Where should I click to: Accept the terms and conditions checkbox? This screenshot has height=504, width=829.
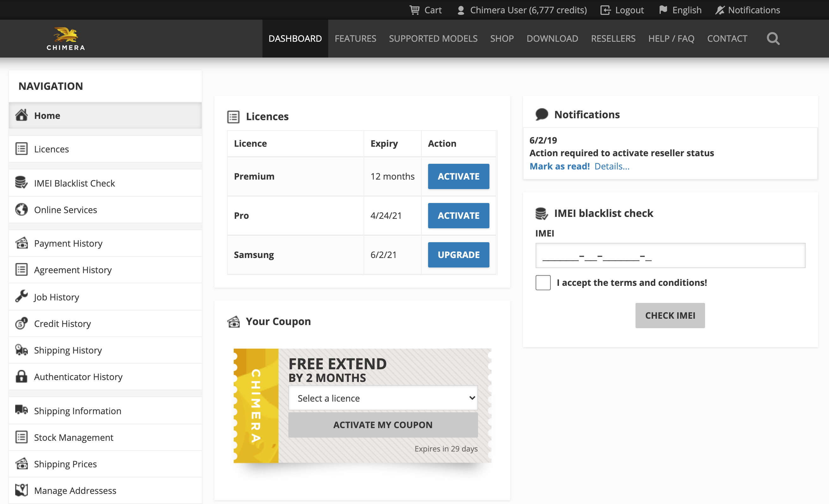coord(543,283)
